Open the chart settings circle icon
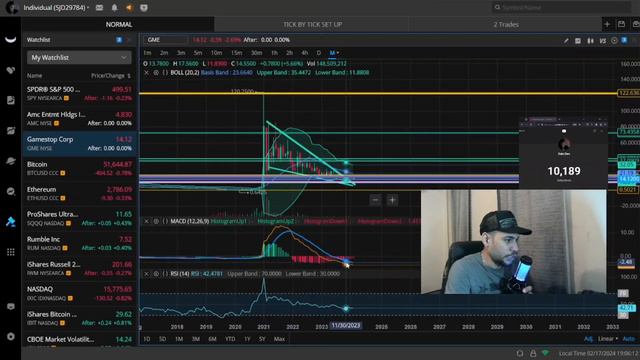The width and height of the screenshot is (640, 360). [x=614, y=40]
